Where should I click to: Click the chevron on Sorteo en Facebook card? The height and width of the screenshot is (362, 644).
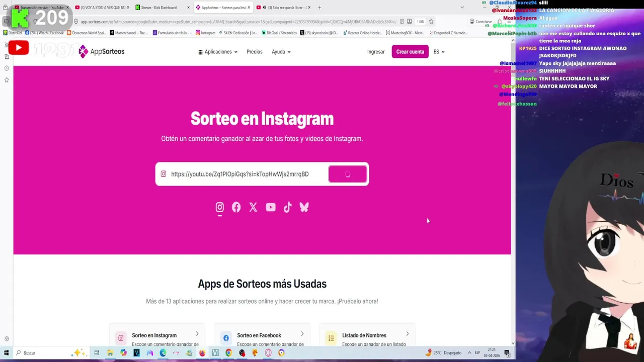click(302, 334)
